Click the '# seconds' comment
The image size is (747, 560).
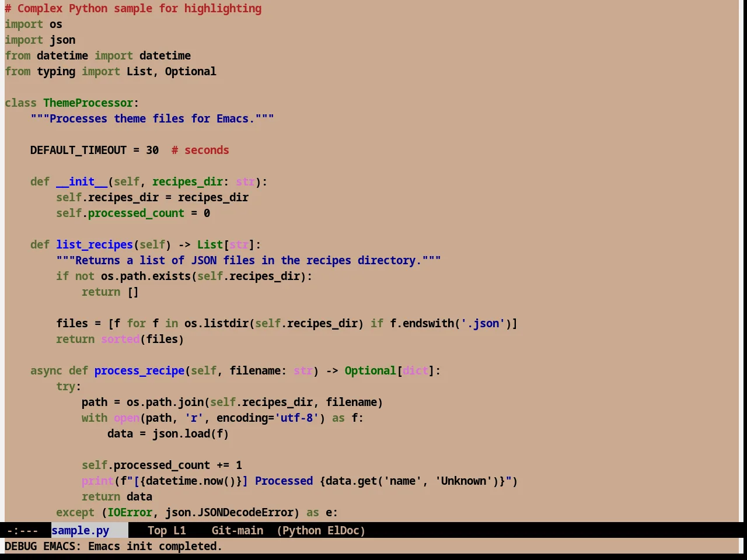tap(200, 150)
